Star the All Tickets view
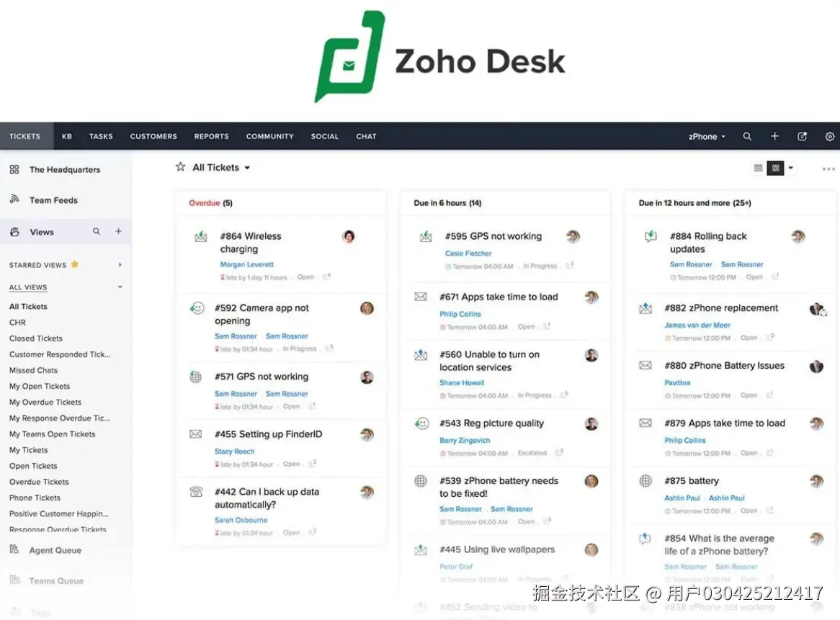840x620 pixels. click(181, 167)
